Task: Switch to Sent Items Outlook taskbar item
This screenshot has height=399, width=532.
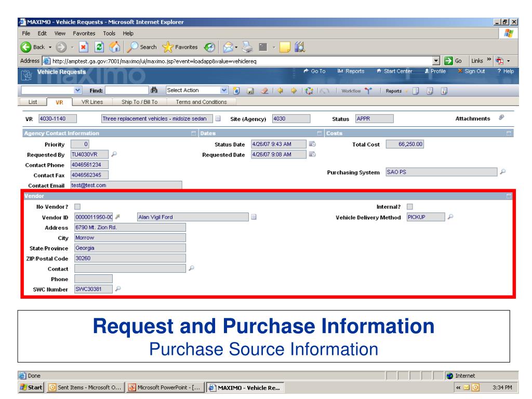Action: pos(86,387)
